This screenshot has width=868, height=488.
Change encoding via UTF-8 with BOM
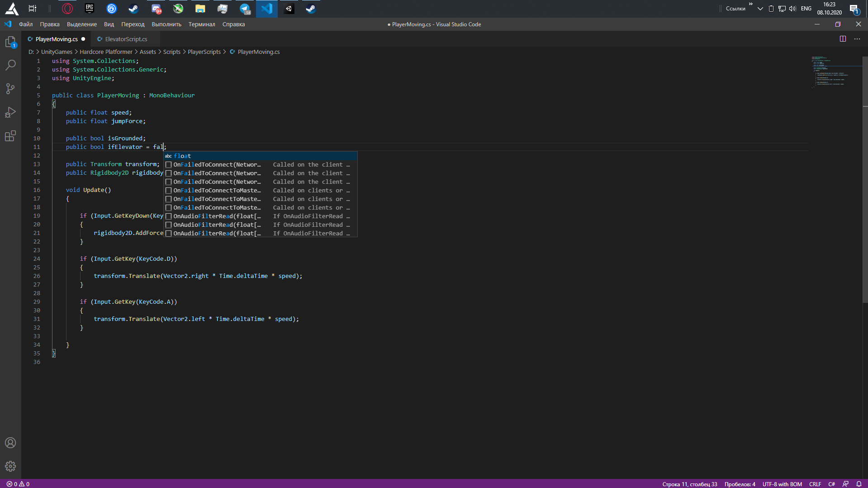click(782, 484)
